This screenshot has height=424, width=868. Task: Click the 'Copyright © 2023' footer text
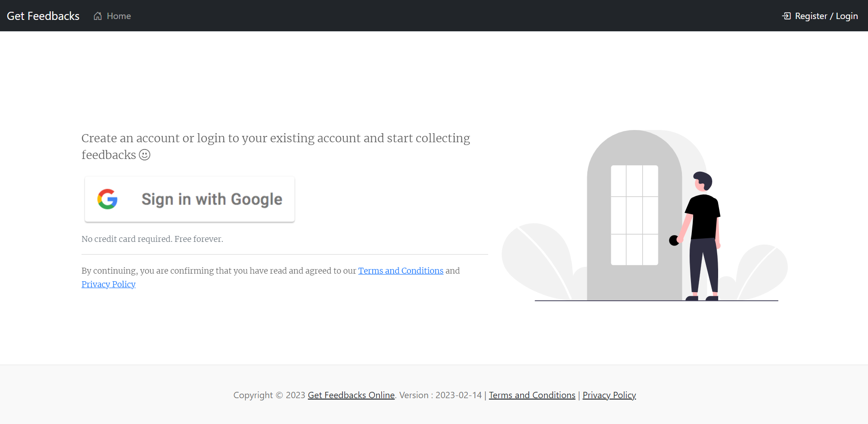[269, 395]
